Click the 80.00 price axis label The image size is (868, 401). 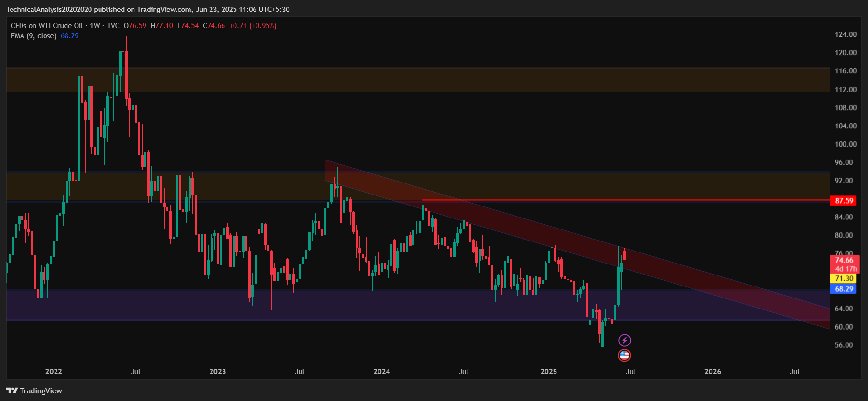(844, 235)
